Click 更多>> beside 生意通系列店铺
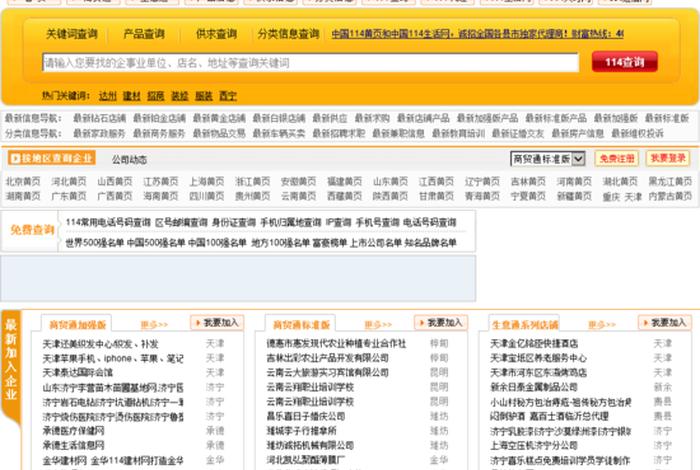The image size is (700, 470). 602,325
